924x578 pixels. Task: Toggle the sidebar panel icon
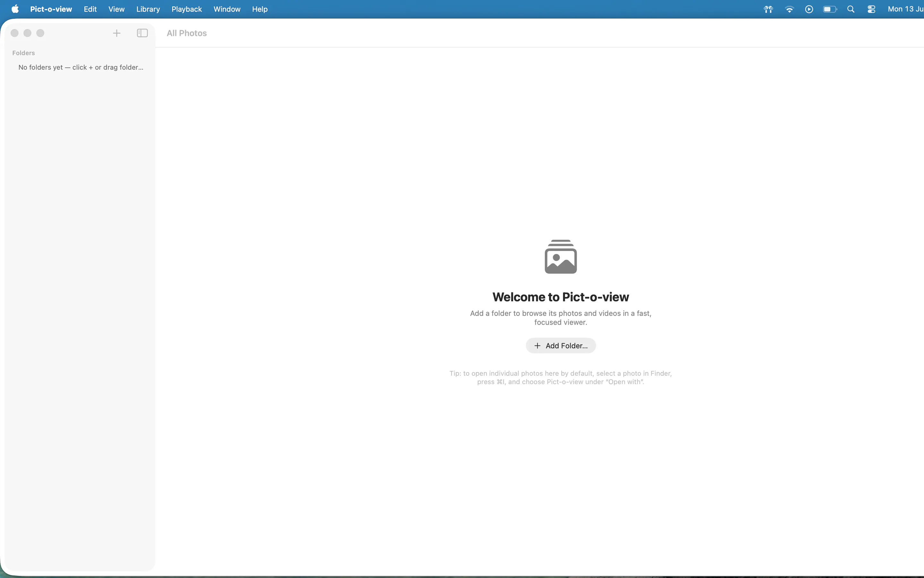pos(142,33)
